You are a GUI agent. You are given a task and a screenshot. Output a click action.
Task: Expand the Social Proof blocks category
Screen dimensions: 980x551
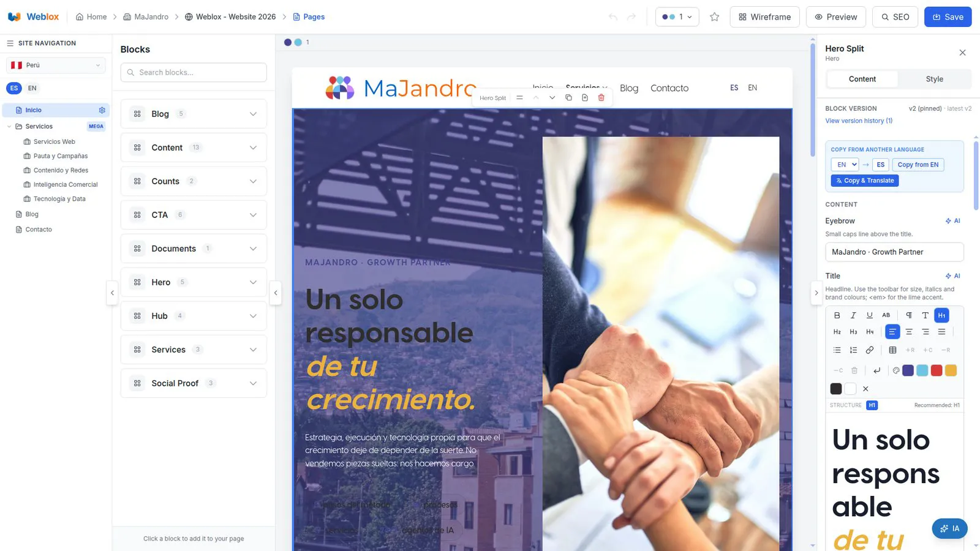pos(194,383)
